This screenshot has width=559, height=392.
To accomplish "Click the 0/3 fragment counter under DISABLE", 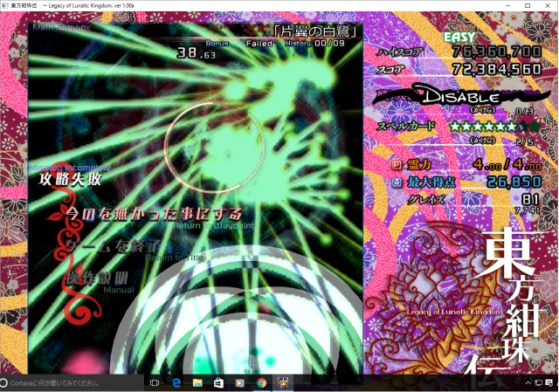I will 524,112.
